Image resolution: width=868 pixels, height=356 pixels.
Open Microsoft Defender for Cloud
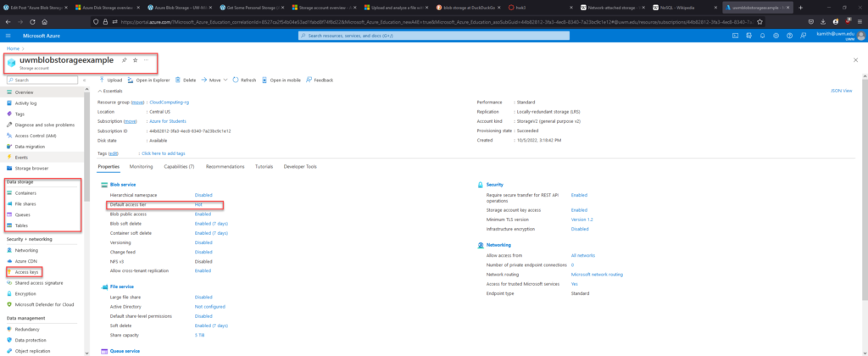click(42, 304)
